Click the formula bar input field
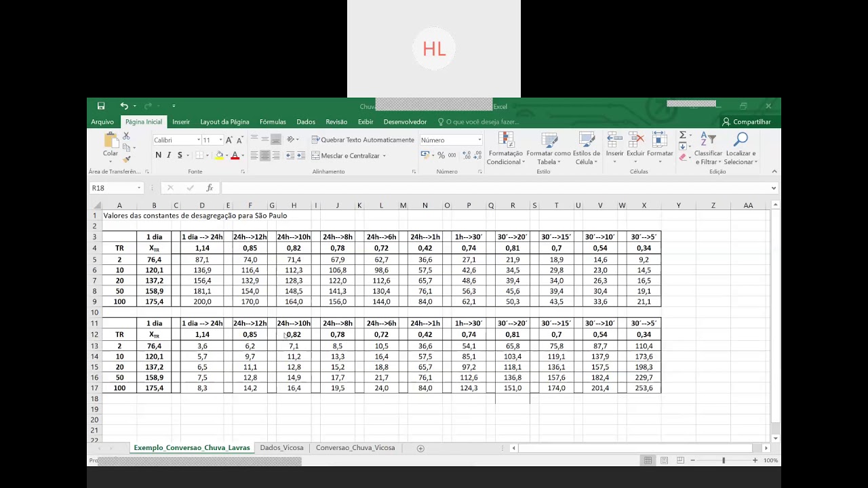This screenshot has height=488, width=868. [x=495, y=188]
